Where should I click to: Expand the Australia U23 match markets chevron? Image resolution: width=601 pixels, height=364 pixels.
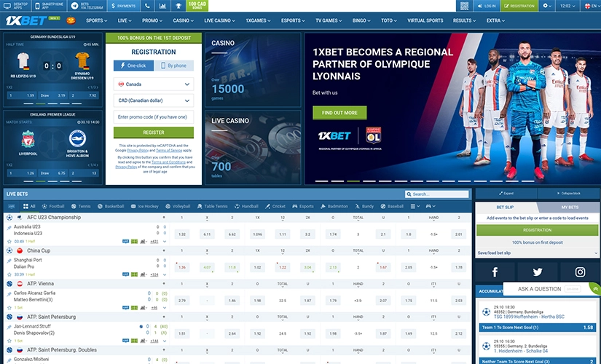pos(165,242)
